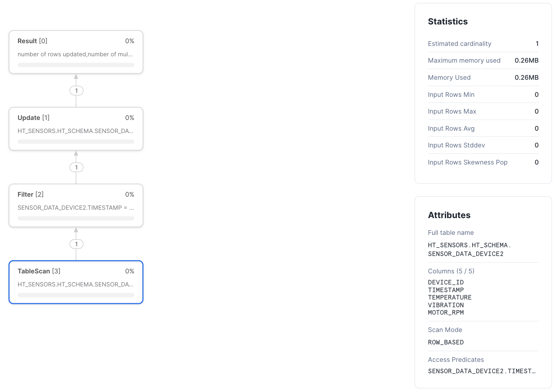Screen dimensions: 560x392
Task: Select the Result [0] node in the plan
Action: [x=76, y=52]
